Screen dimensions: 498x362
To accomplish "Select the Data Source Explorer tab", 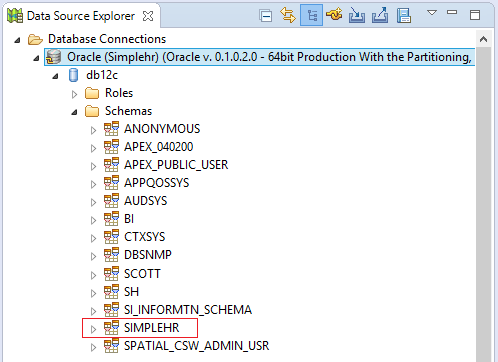I will click(81, 16).
